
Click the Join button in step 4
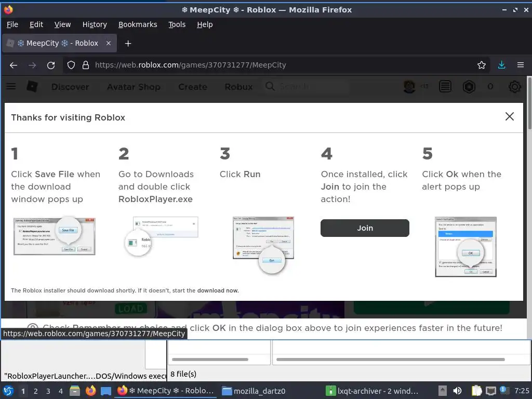pyautogui.click(x=365, y=228)
